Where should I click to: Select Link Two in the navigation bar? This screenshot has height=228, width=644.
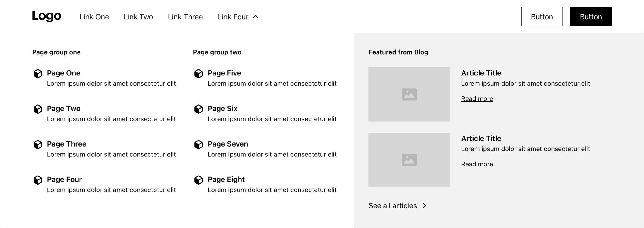pyautogui.click(x=138, y=17)
